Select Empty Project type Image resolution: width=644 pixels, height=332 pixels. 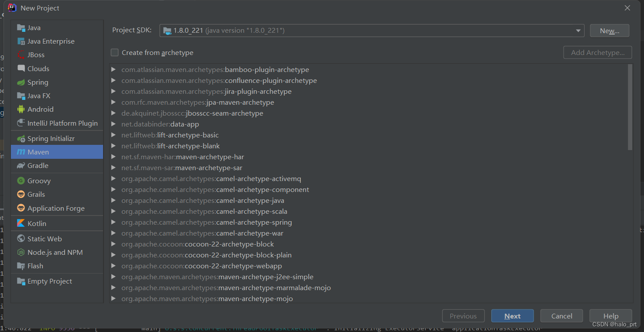(x=57, y=281)
